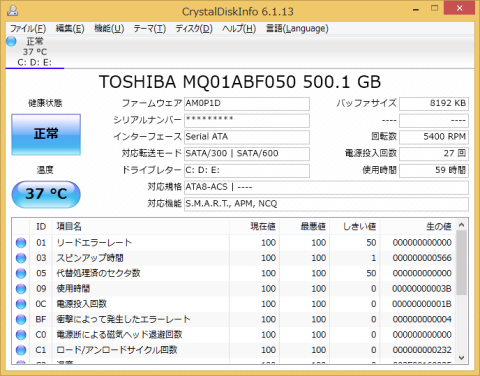Open the ディスク(D) menu
Viewport: 480px width, 376px height.
(194, 29)
